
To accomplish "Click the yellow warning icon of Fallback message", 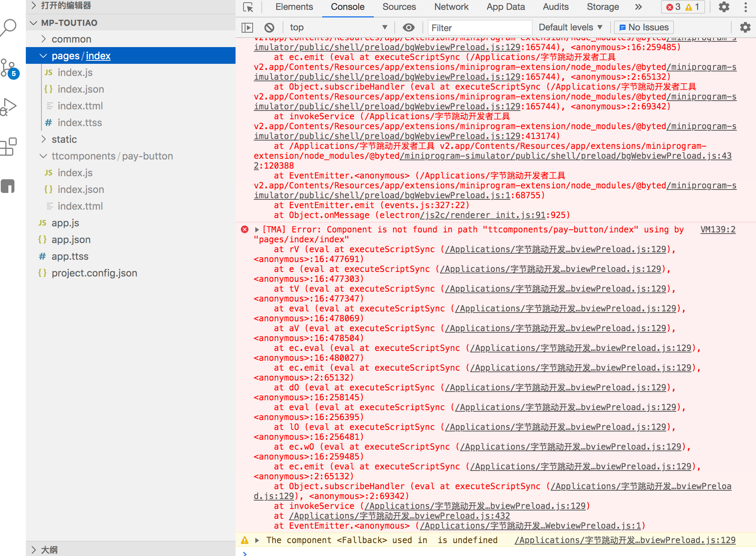I will pyautogui.click(x=245, y=540).
